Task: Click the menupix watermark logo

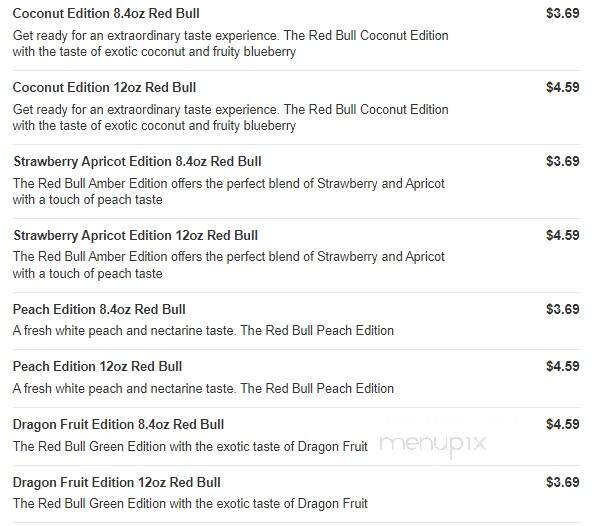Action: pyautogui.click(x=433, y=444)
